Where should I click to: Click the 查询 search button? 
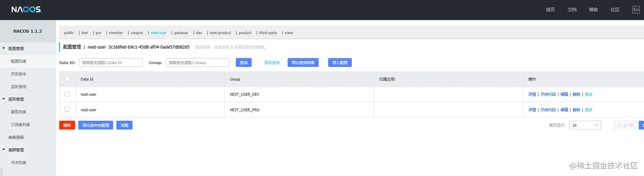[244, 62]
